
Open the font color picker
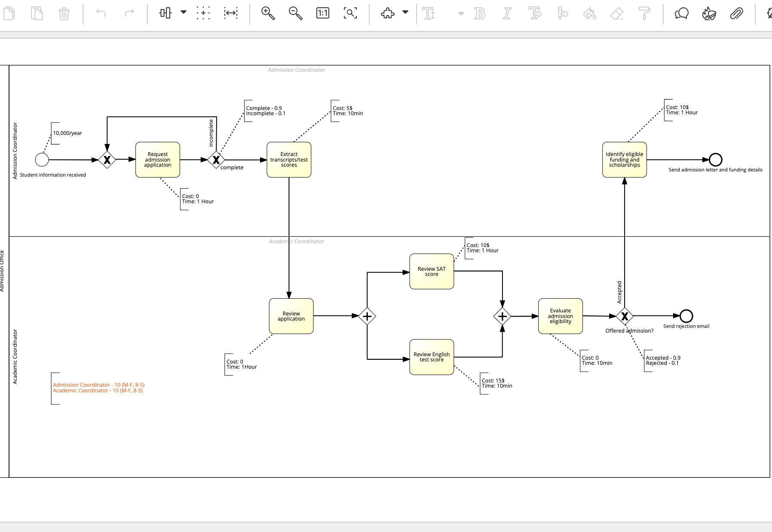point(535,13)
